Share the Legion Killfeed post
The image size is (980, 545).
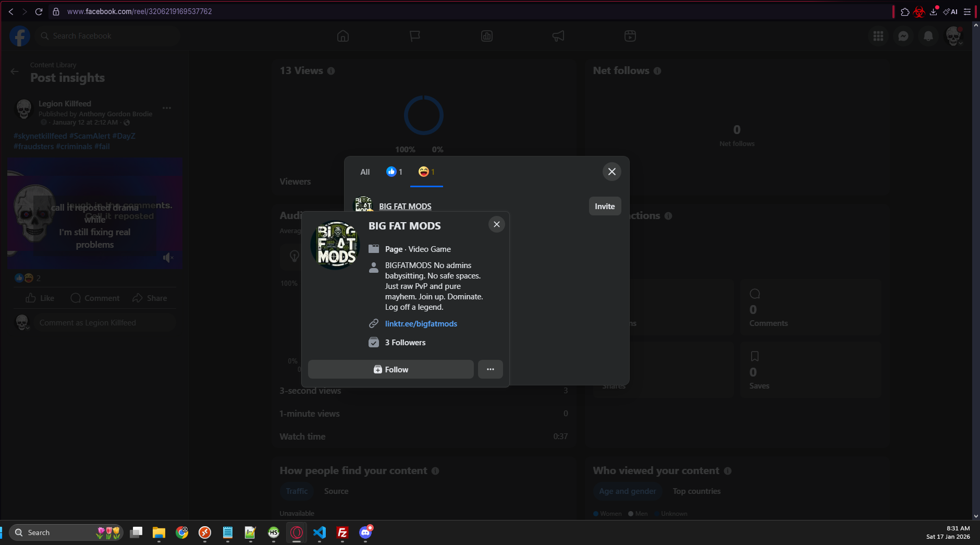click(150, 298)
